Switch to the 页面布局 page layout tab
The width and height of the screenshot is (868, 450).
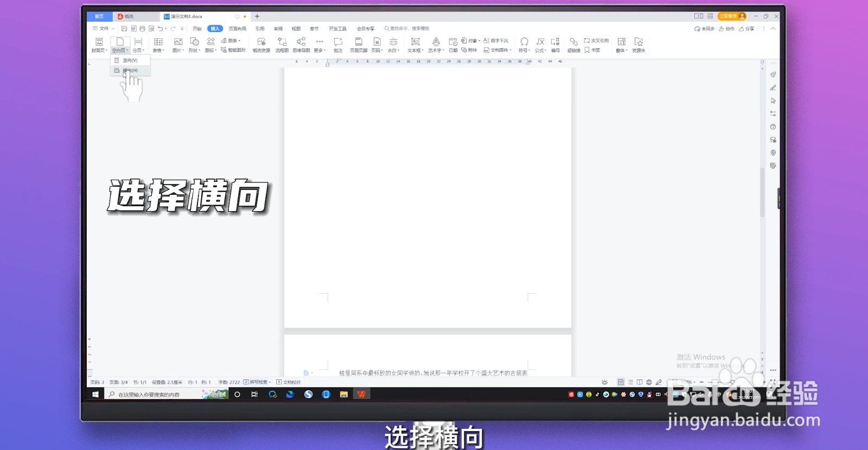point(237,29)
